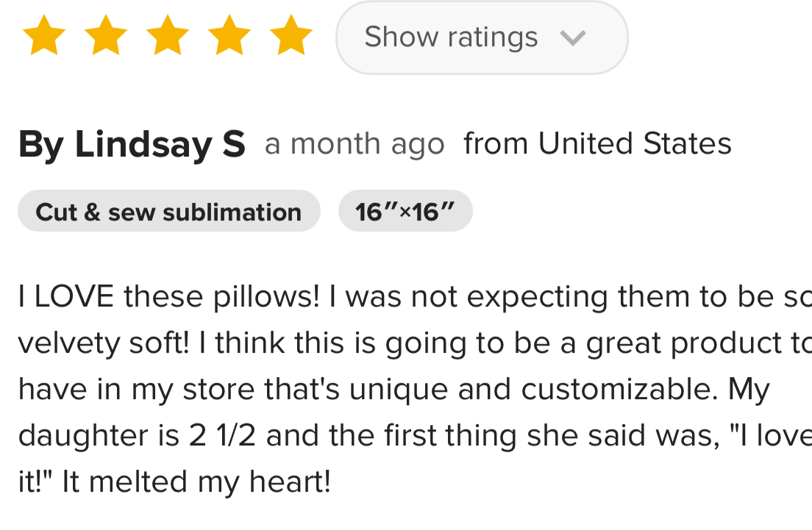Click the first gold rating star

coord(45,36)
